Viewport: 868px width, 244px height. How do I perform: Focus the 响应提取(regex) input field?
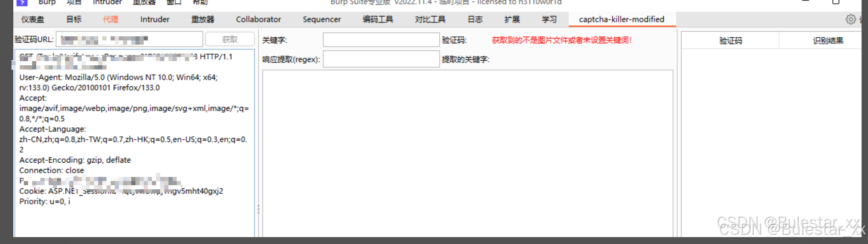tap(381, 59)
